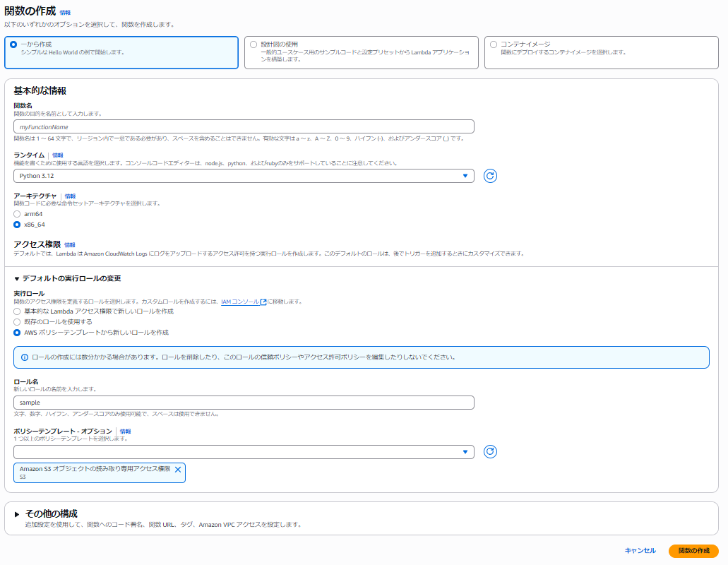728x565 pixels.
Task: Open the Python 3.12 runtime dropdown
Action: [244, 176]
